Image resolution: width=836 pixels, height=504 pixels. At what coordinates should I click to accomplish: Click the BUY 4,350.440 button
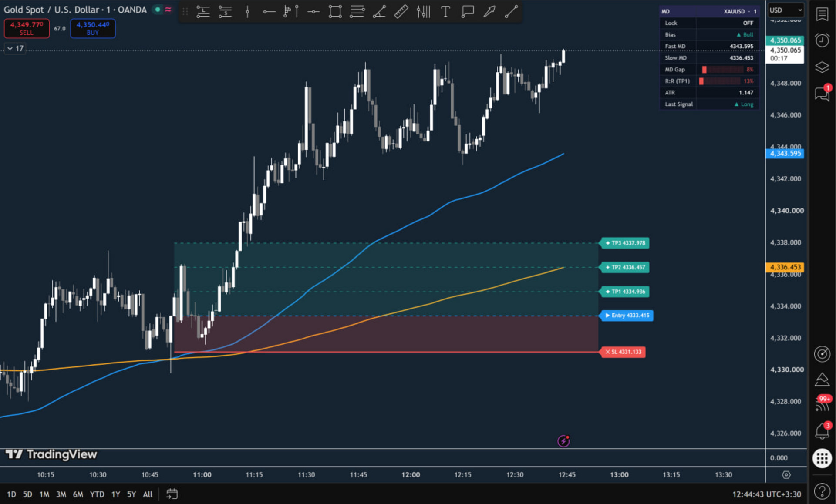[x=93, y=28]
